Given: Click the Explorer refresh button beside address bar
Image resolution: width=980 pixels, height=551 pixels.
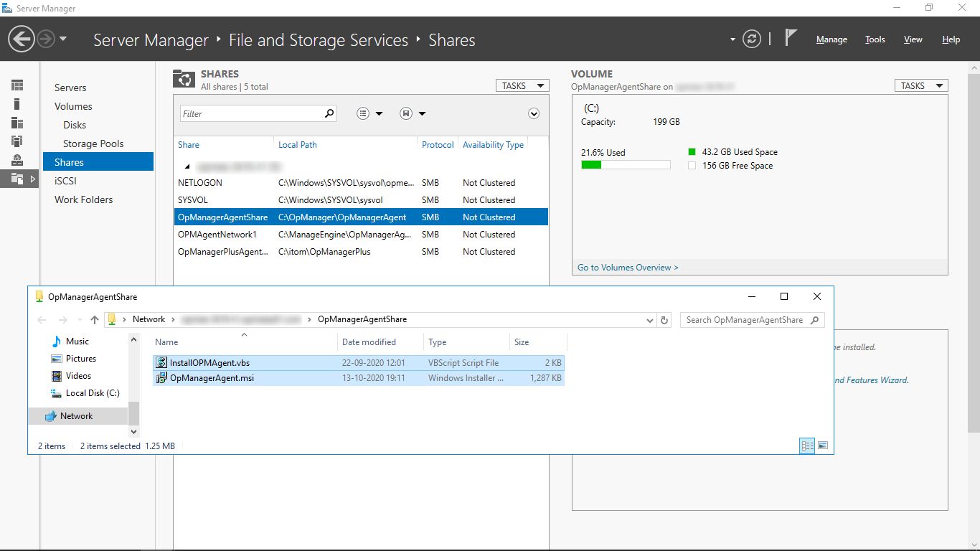Looking at the screenshot, I should 664,320.
